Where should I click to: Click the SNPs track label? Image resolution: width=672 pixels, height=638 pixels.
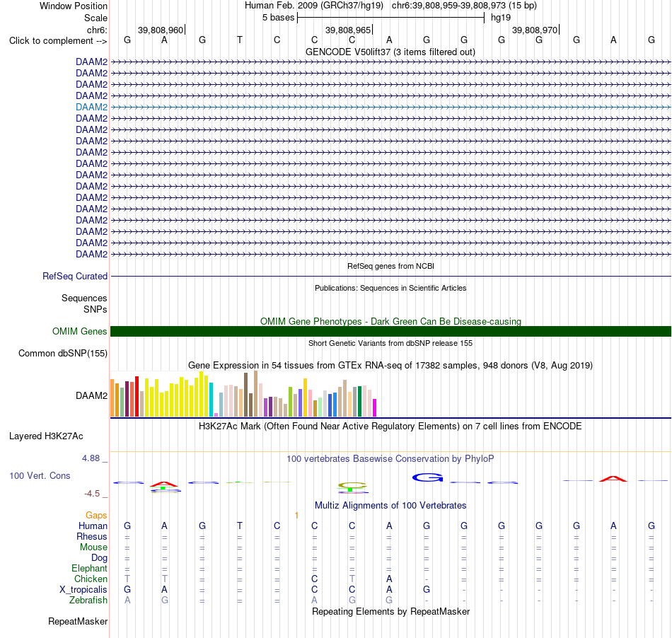pos(95,309)
